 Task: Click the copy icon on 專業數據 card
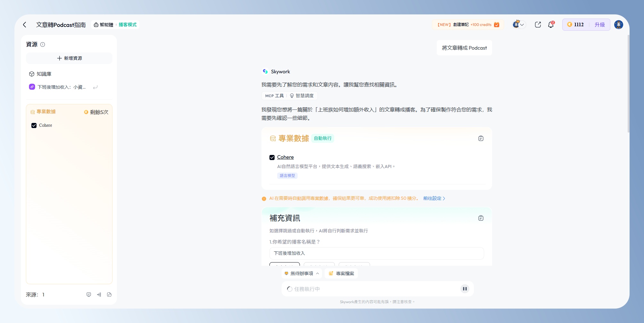click(x=481, y=138)
